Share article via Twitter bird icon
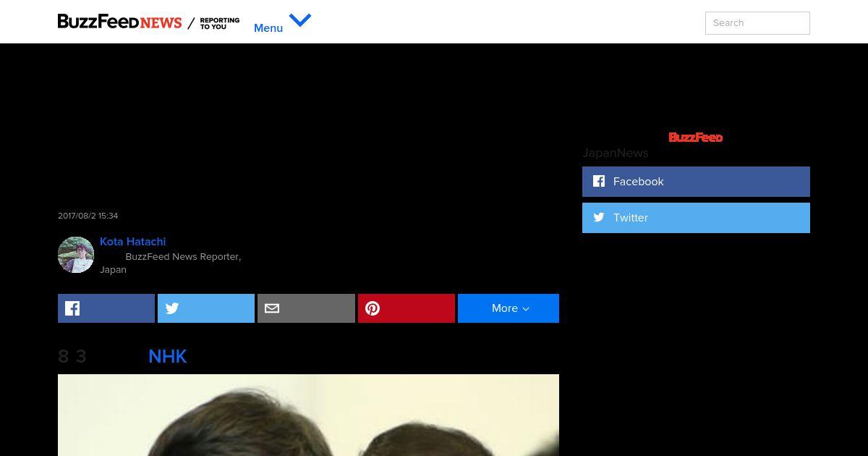The width and height of the screenshot is (868, 456). click(x=206, y=308)
